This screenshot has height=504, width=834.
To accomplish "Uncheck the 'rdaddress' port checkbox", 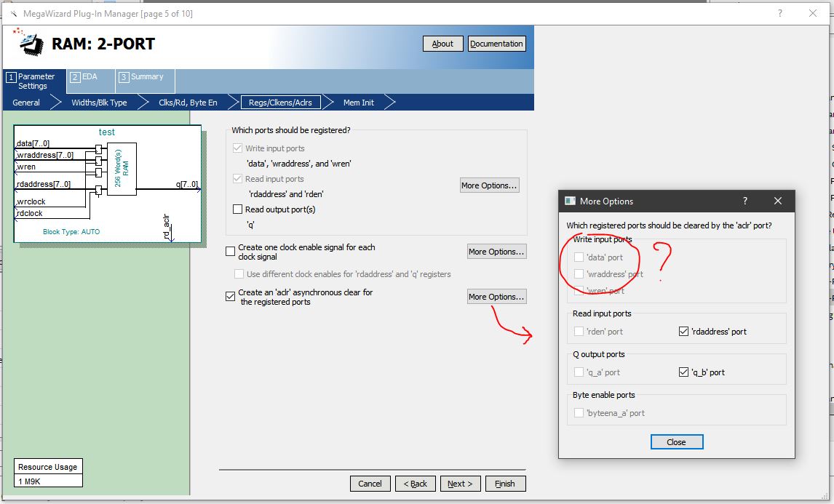I will [684, 332].
